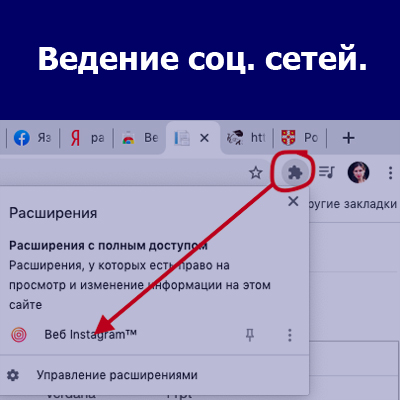Switch to the shield crest tab
Image resolution: width=400 pixels, height=400 pixels.
tap(299, 138)
